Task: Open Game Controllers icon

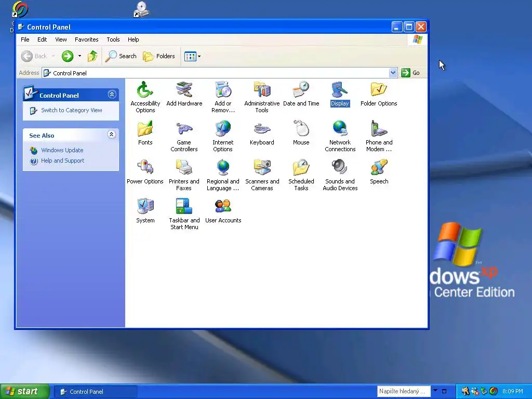Action: tap(184, 136)
